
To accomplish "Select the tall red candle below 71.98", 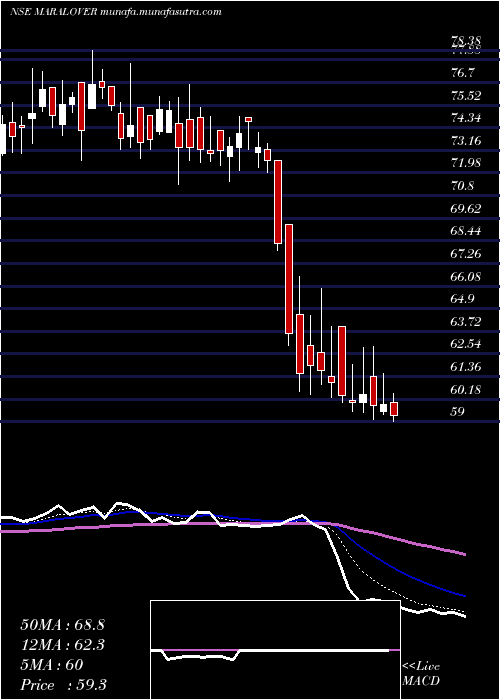I will [278, 202].
